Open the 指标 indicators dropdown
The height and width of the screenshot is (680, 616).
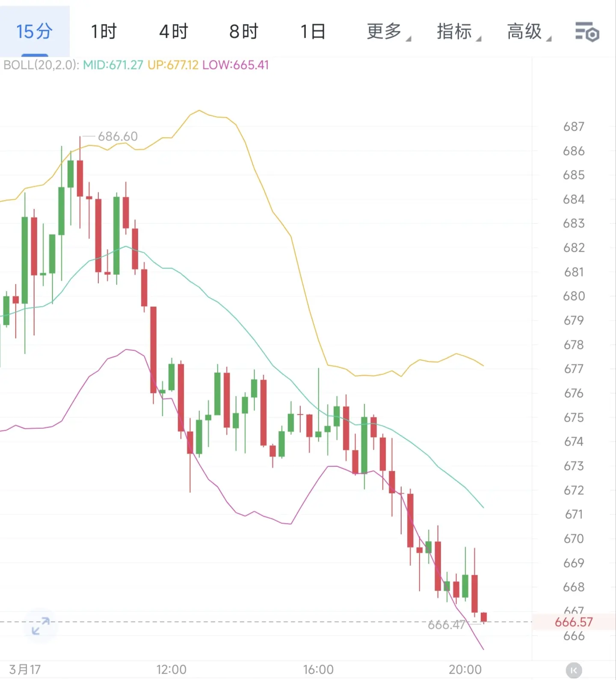[459, 32]
